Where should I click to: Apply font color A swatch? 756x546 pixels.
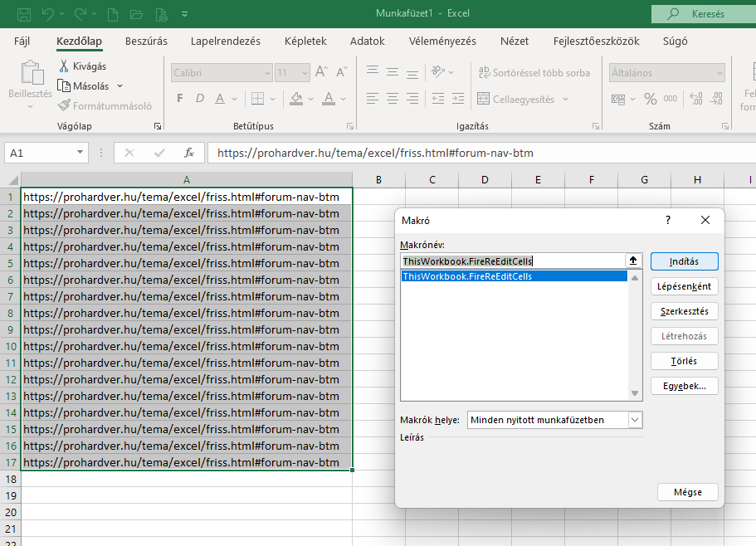[x=329, y=99]
